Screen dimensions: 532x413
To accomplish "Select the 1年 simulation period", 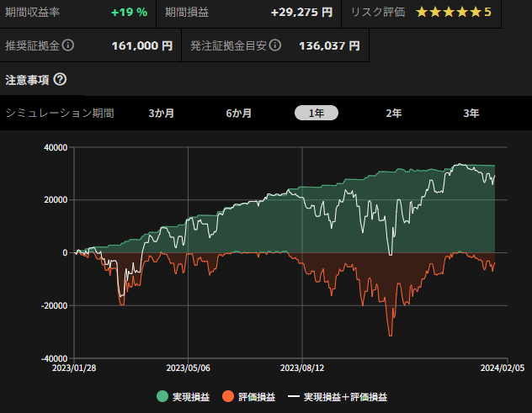I will coord(317,113).
